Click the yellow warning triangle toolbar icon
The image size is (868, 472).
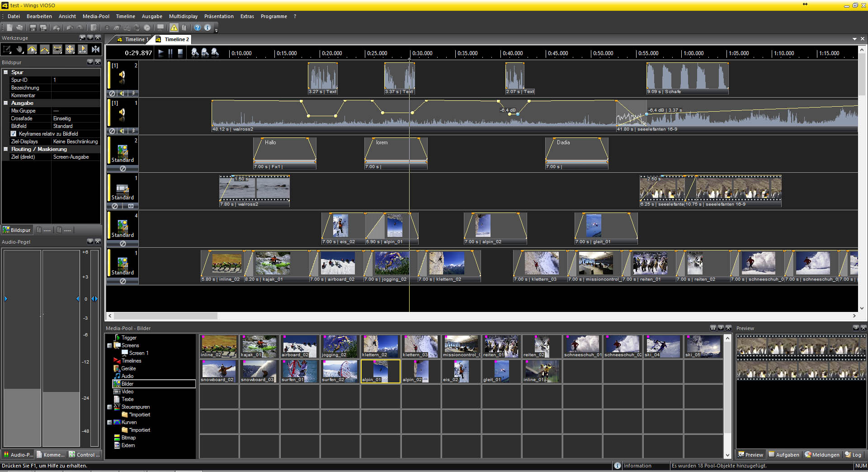(174, 28)
